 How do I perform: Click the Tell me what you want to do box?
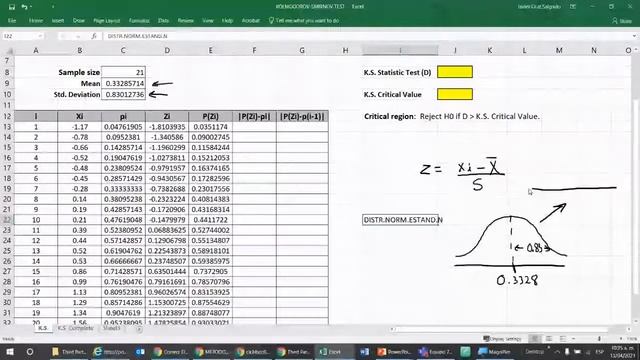click(304, 20)
